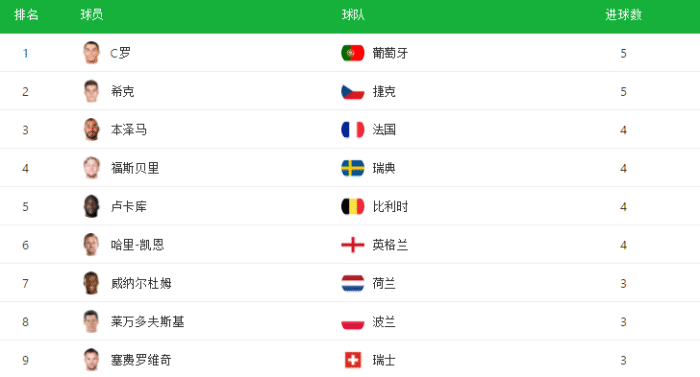Open player name 哈里-凯恩
This screenshot has height=377, width=700.
tap(138, 245)
